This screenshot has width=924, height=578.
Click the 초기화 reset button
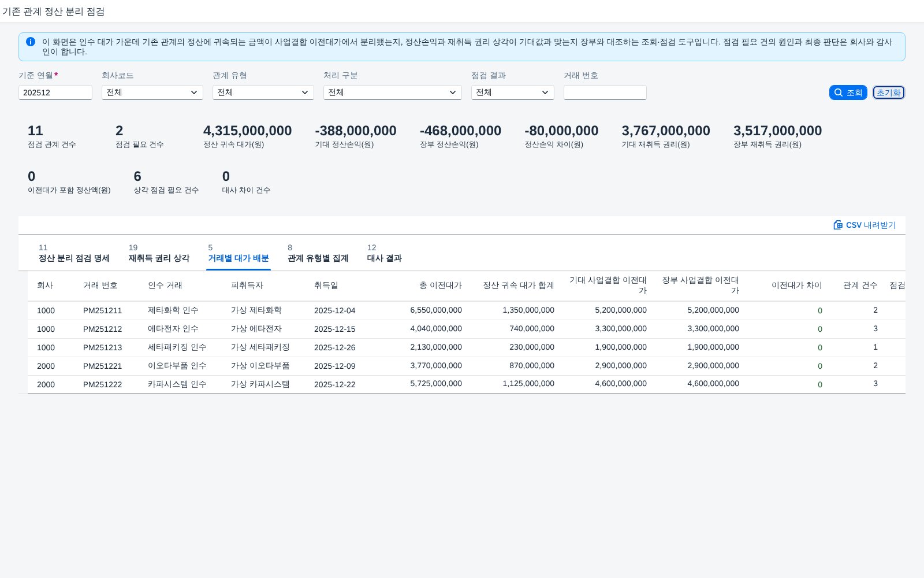pyautogui.click(x=889, y=92)
